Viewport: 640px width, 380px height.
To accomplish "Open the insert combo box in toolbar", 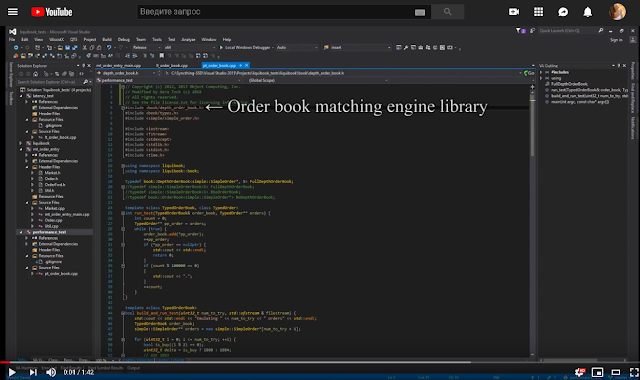I will pos(360,47).
